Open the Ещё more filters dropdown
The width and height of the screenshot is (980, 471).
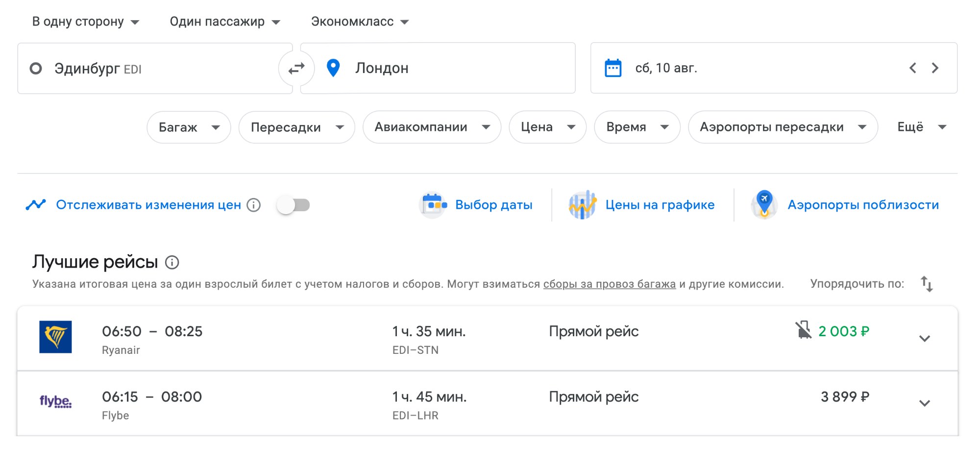pos(921,127)
